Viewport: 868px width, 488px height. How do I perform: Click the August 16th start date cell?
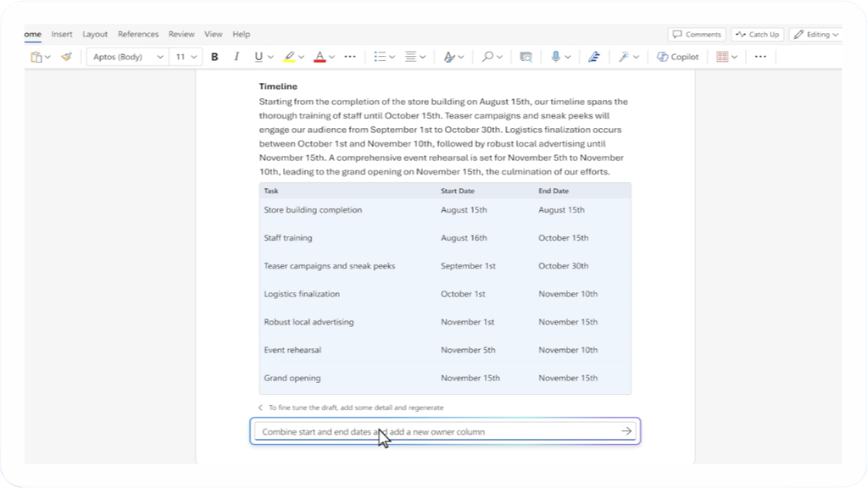coord(464,238)
